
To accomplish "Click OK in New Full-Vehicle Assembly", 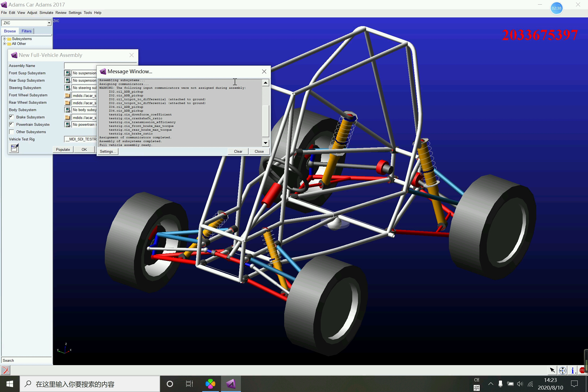I will (84, 149).
